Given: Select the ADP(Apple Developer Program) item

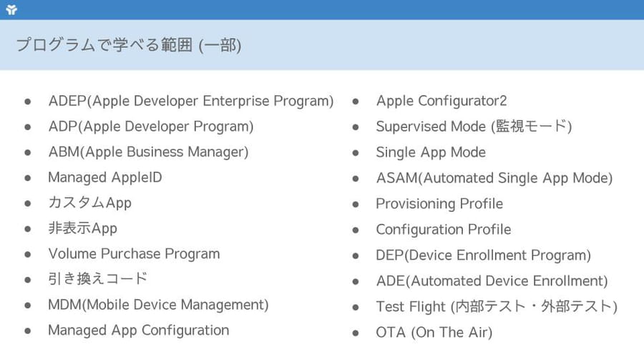Looking at the screenshot, I should (151, 127).
